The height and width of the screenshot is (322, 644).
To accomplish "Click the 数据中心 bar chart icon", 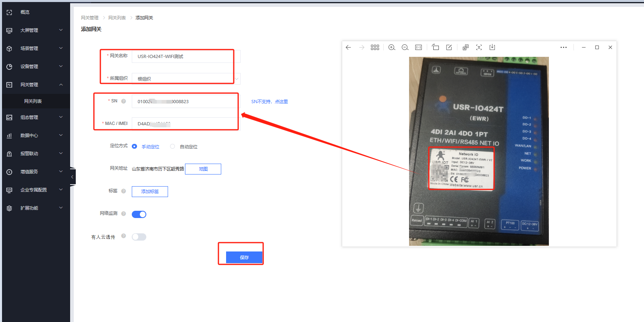I will tap(9, 136).
